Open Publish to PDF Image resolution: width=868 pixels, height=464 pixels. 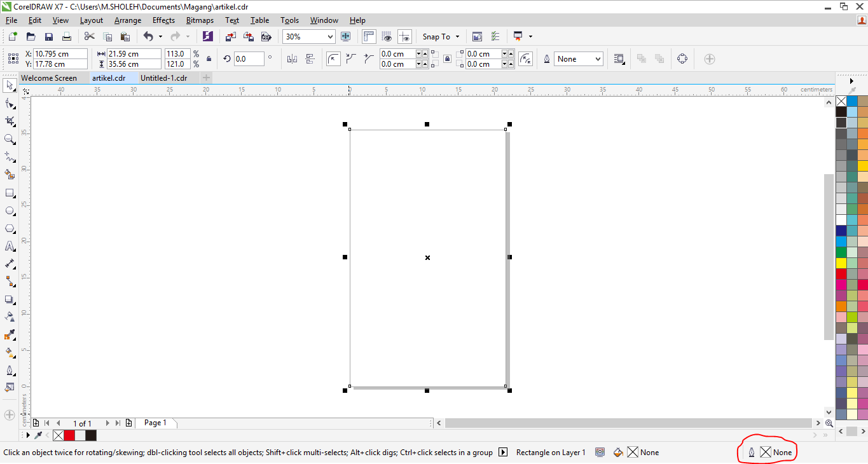click(x=266, y=36)
